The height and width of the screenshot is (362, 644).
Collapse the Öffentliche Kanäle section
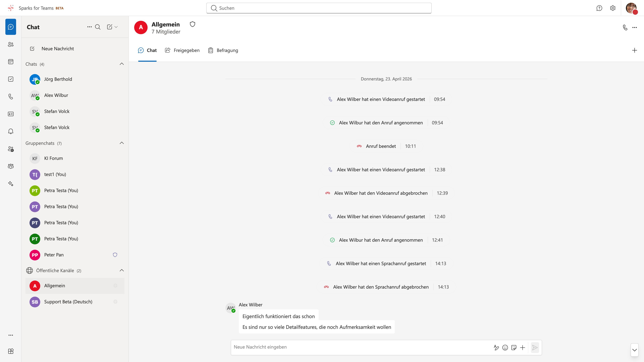coord(122,270)
